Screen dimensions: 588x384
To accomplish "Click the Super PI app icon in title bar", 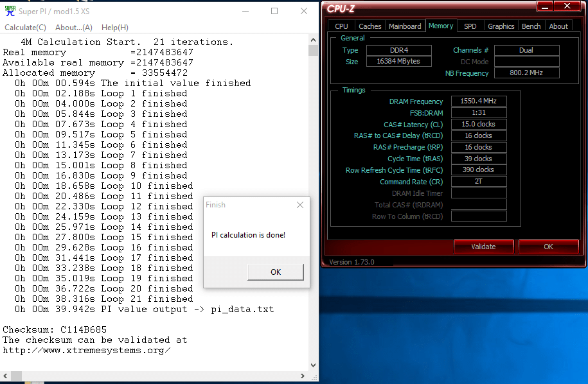I will [10, 12].
